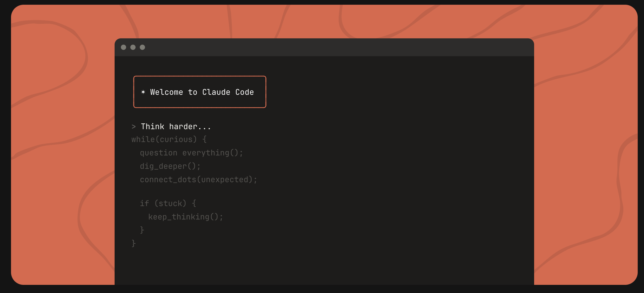Click the Think harder... prompt text

176,127
